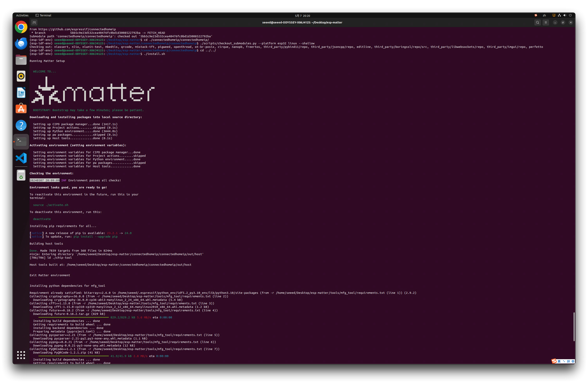Restore the terminal window size button
The height and width of the screenshot is (383, 588).
[563, 22]
